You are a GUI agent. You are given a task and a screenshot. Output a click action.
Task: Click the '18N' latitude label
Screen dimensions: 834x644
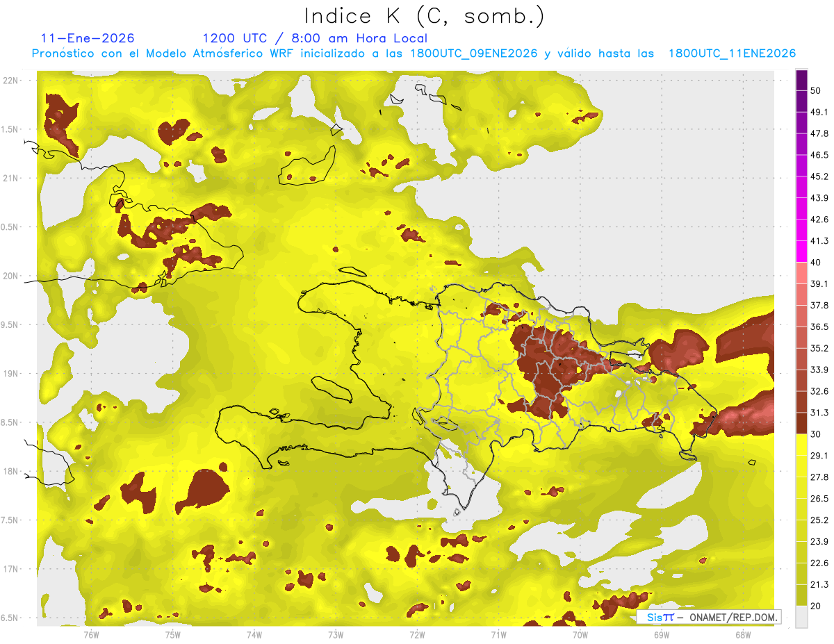pos(11,471)
